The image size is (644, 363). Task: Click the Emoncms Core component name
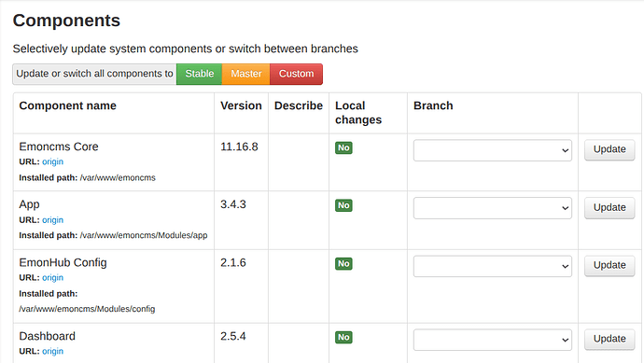pos(59,147)
